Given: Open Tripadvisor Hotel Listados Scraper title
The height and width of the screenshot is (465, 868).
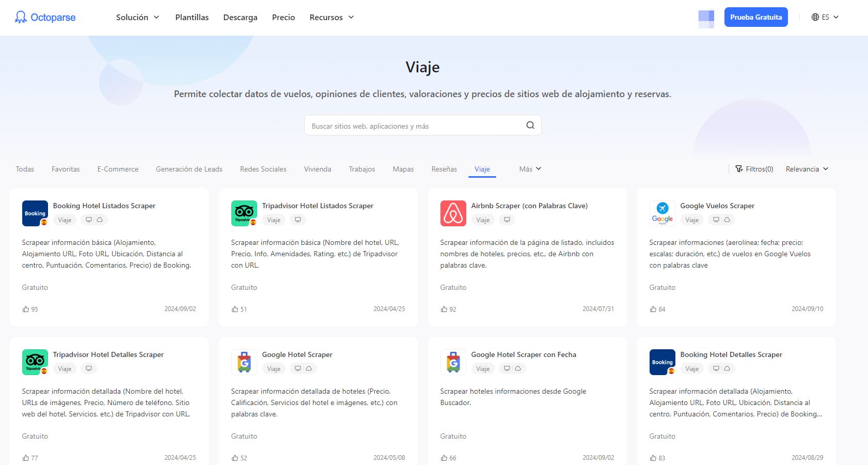Looking at the screenshot, I should tap(318, 206).
